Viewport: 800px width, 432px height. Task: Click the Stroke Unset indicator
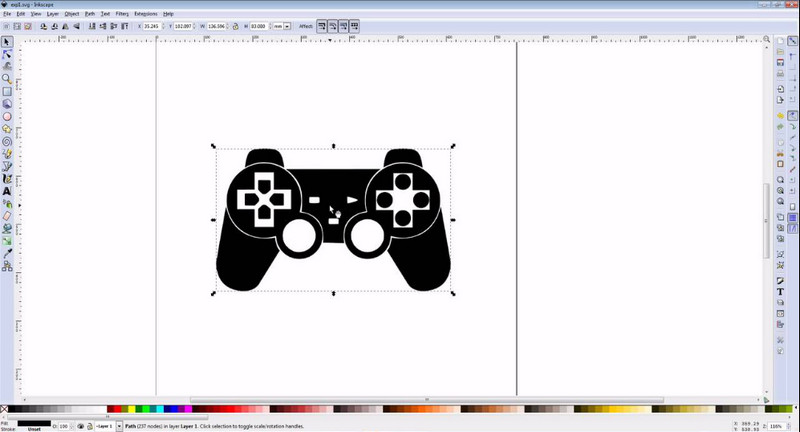(34, 429)
